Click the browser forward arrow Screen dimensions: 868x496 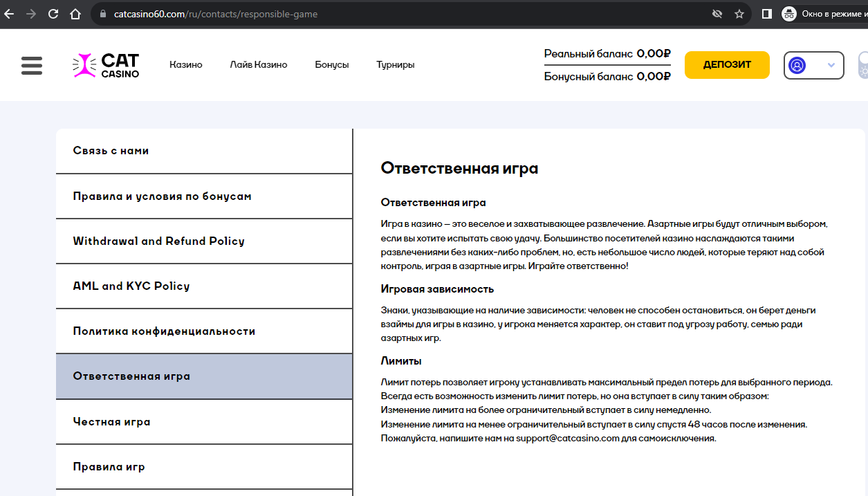click(x=31, y=13)
